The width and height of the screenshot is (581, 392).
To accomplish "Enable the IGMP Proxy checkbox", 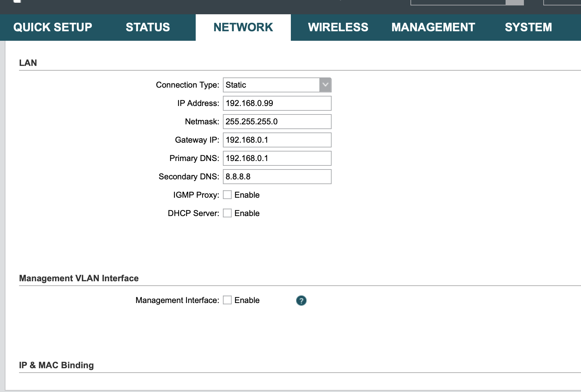I will pyautogui.click(x=227, y=195).
